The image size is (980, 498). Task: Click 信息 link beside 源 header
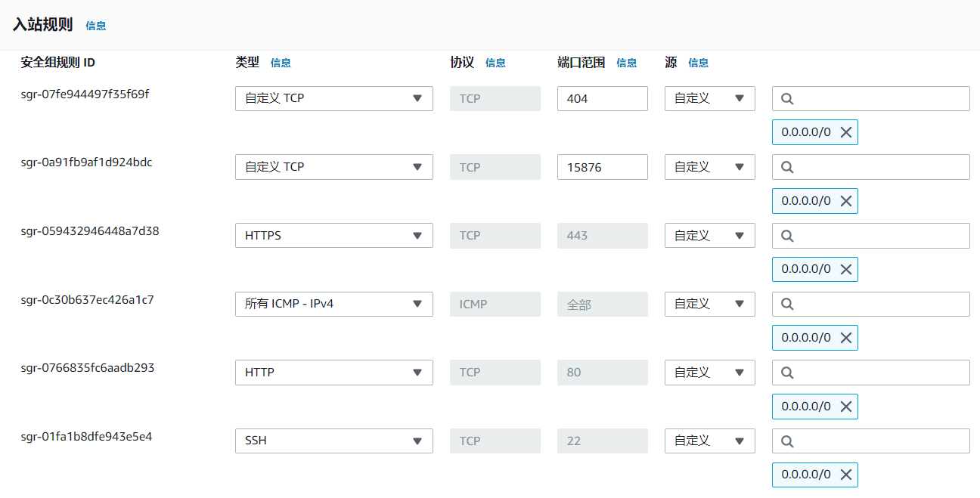pos(698,63)
